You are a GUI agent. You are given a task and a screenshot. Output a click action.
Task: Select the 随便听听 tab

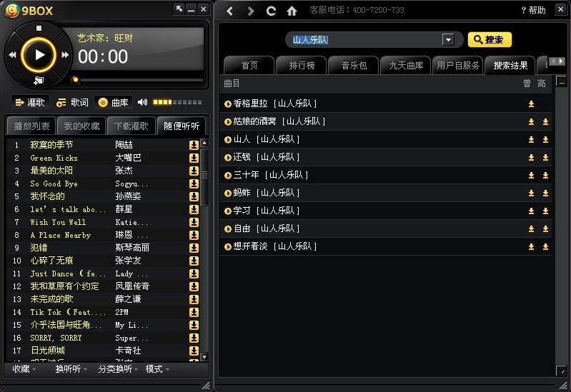[182, 126]
